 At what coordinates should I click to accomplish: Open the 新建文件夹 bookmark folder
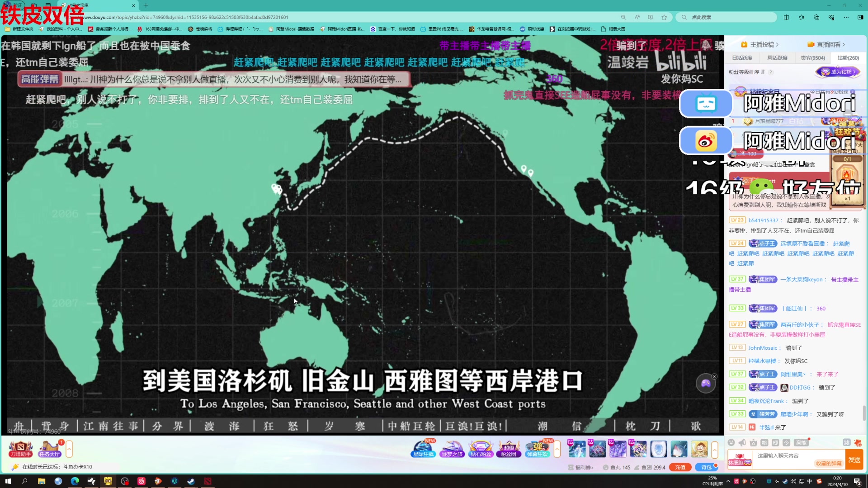(x=19, y=29)
